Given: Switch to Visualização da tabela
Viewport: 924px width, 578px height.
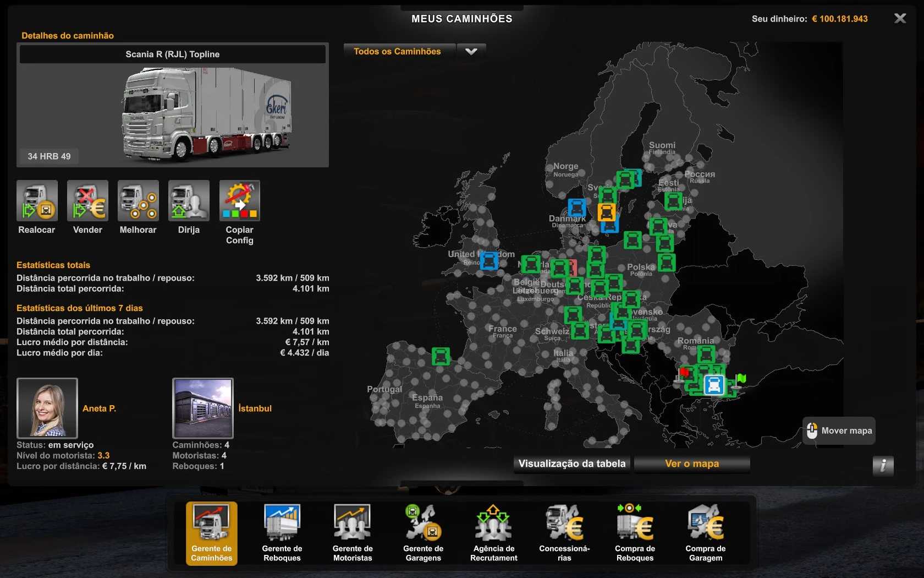Looking at the screenshot, I should pos(572,464).
